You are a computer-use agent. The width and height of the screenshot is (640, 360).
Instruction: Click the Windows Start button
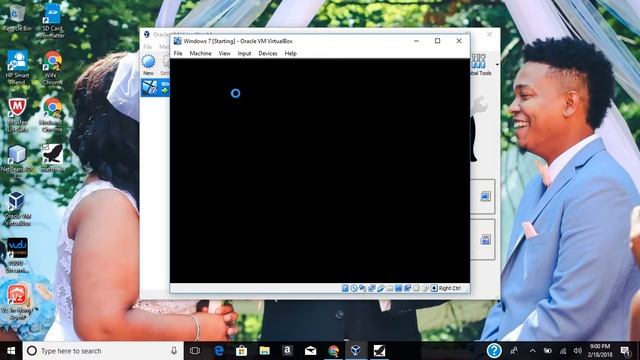(11, 351)
